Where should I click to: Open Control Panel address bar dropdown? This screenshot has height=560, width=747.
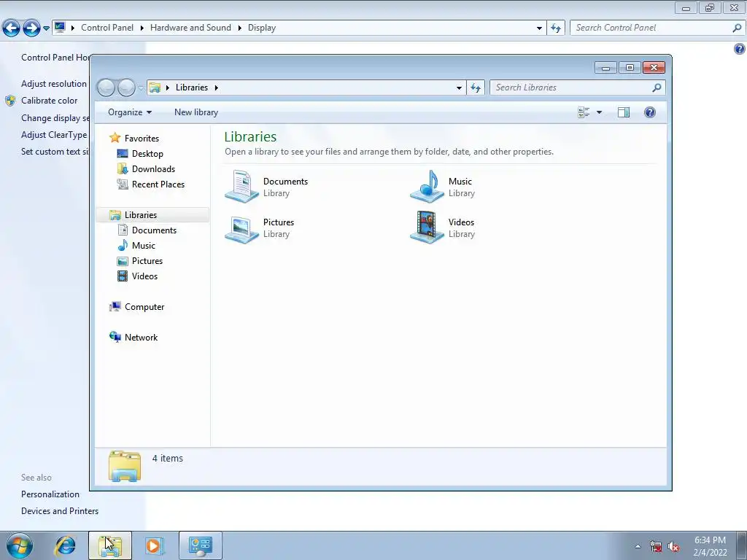point(539,28)
